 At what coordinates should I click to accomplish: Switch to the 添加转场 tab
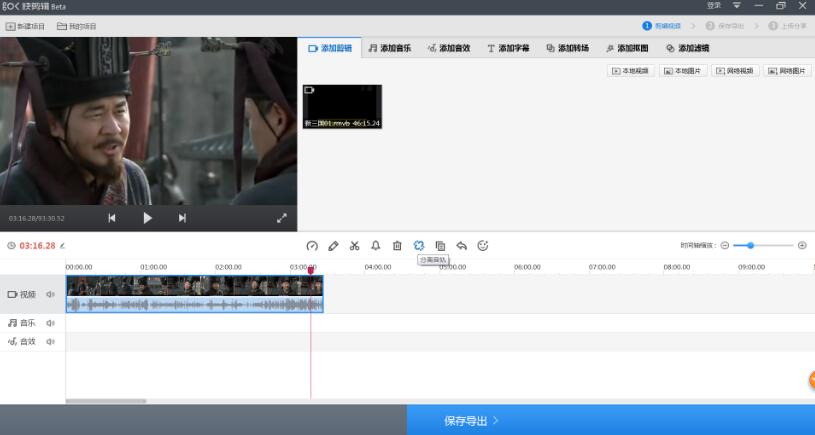568,48
